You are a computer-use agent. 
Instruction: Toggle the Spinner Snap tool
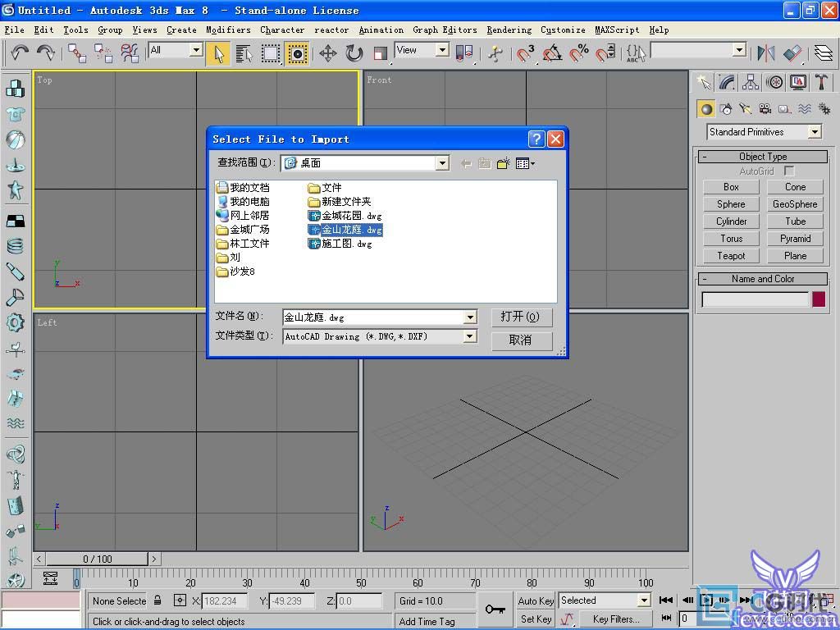tap(606, 53)
